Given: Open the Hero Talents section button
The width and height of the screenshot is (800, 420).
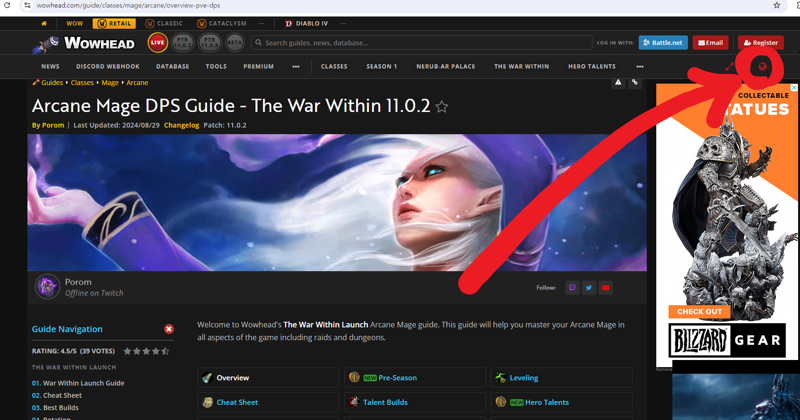Looking at the screenshot, I should point(562,402).
